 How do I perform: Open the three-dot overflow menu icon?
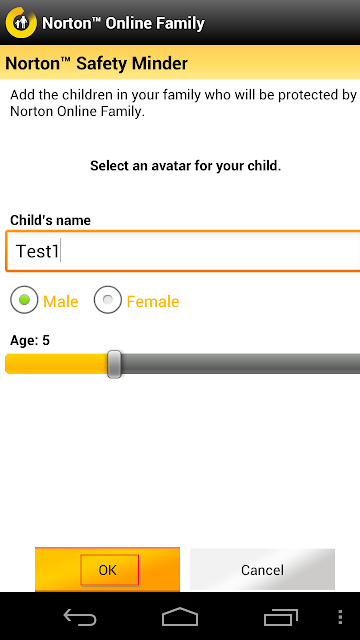coord(340,617)
